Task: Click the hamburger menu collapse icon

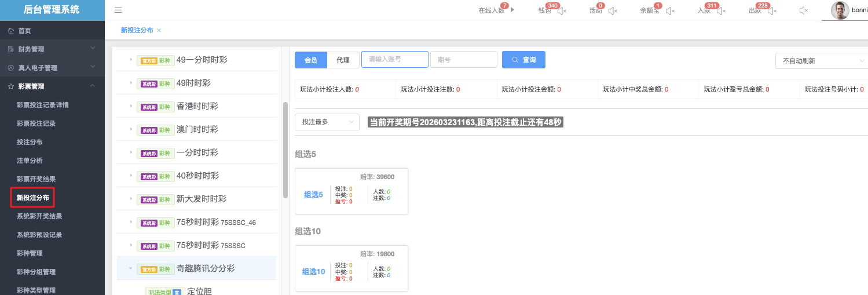Action: (x=118, y=10)
